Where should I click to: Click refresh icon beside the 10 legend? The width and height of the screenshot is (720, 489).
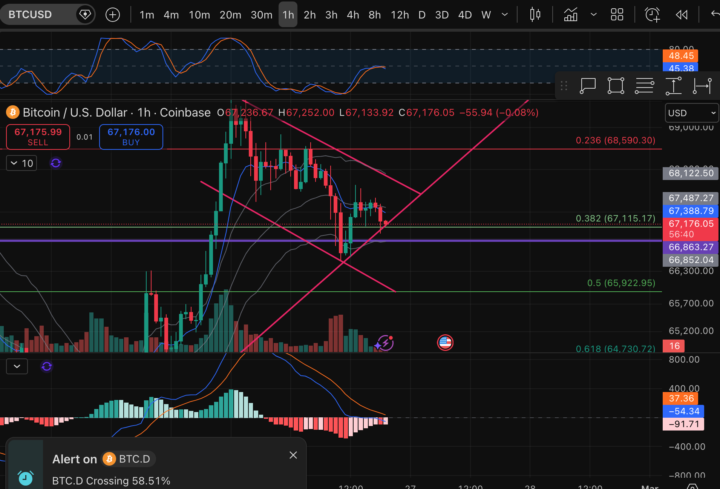point(56,163)
